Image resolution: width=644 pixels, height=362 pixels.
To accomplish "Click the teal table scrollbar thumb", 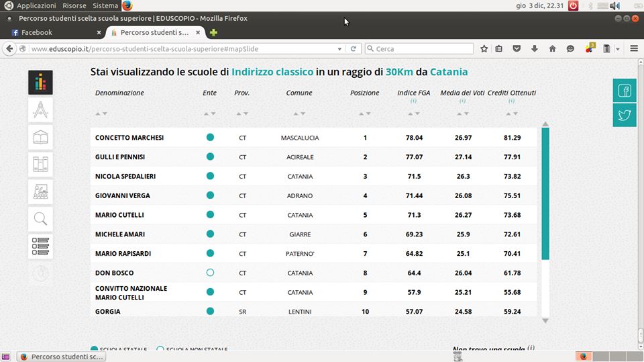I will click(x=545, y=193).
